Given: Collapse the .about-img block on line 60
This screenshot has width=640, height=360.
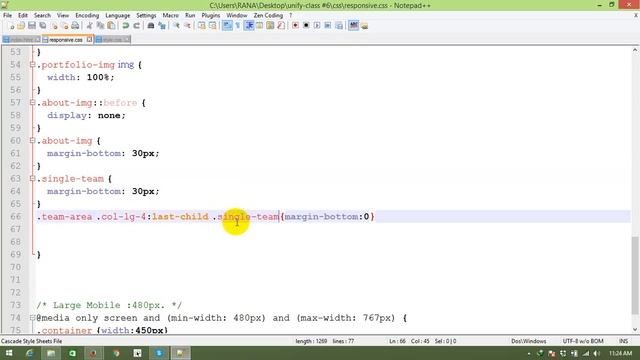Looking at the screenshot, I should (x=32, y=140).
